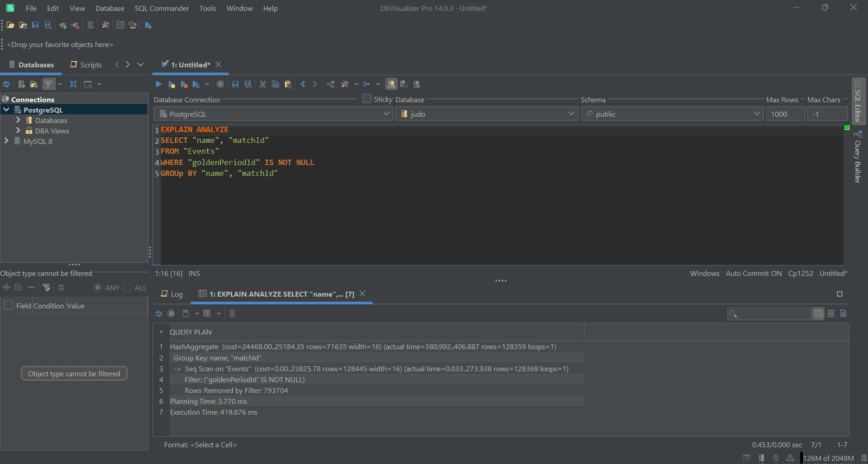Select the ANY filter radio button
Image resolution: width=868 pixels, height=464 pixels.
coord(98,288)
